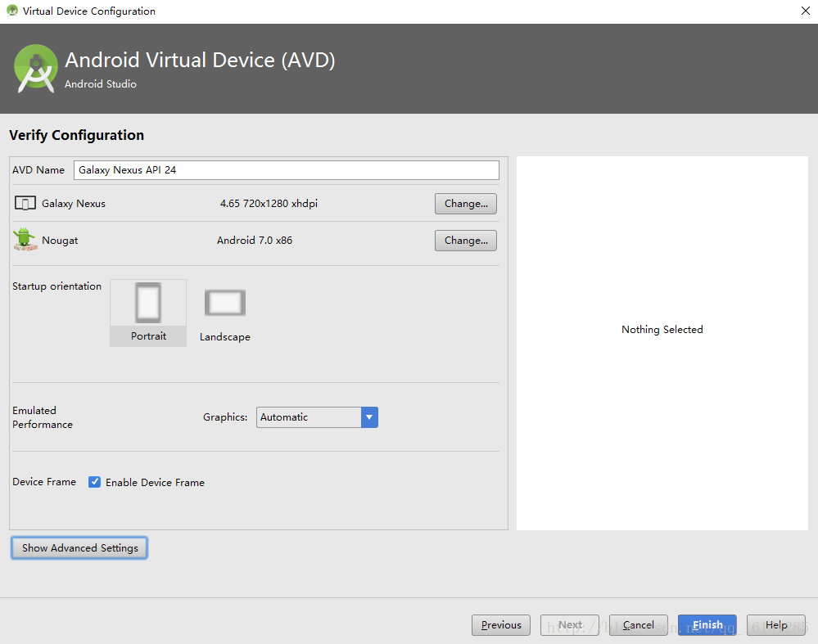Click Finish to create the AVD

707,624
